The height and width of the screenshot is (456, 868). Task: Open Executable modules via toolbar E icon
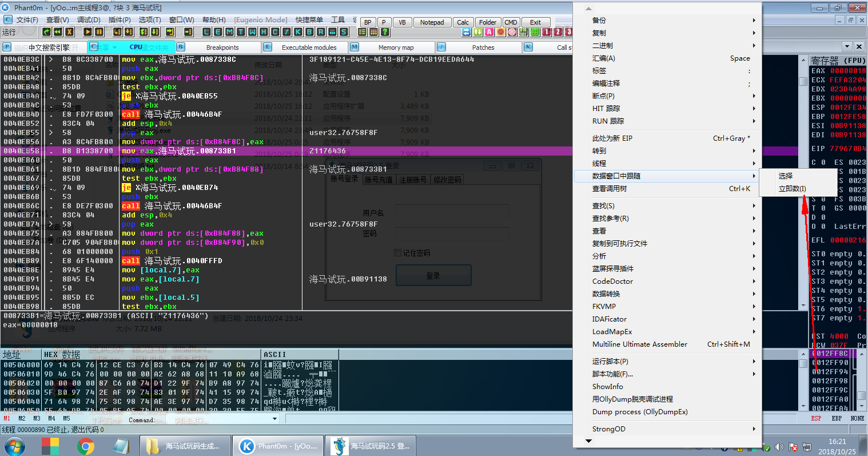218,32
